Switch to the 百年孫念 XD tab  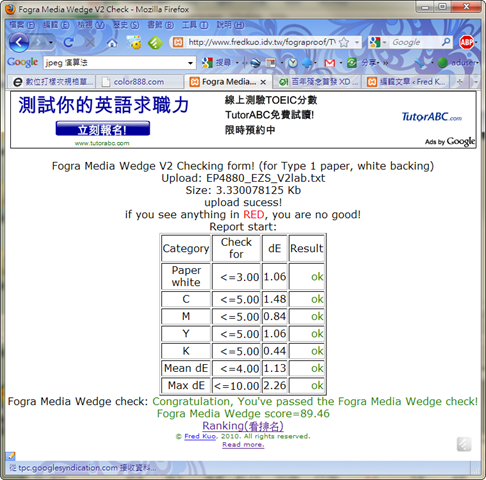(x=317, y=82)
